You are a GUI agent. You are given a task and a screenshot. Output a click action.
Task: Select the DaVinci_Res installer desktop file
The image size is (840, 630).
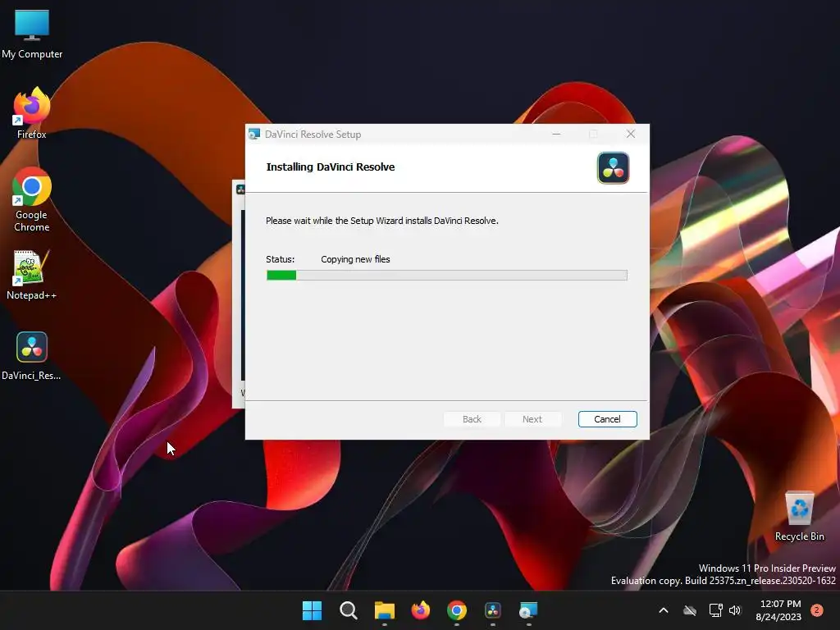(31, 356)
